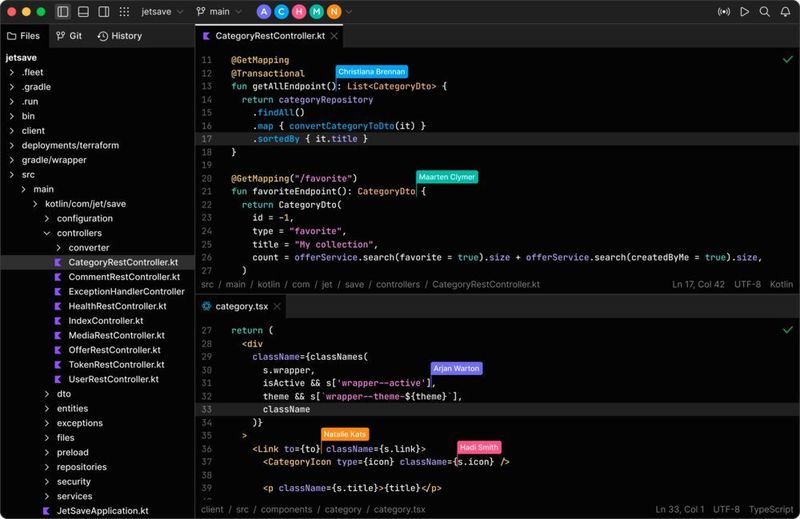Click the React icon on category.tsx tab
800x519 pixels.
coord(206,306)
